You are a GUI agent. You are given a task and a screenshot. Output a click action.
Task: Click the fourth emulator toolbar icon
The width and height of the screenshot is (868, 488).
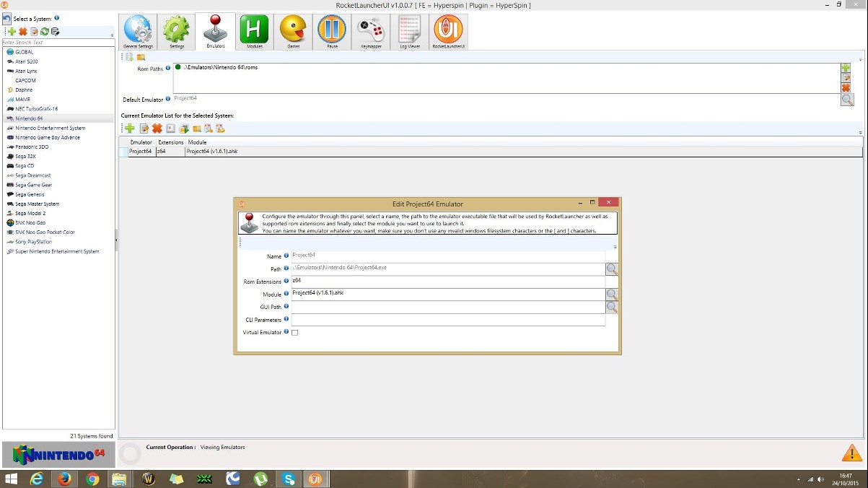170,128
